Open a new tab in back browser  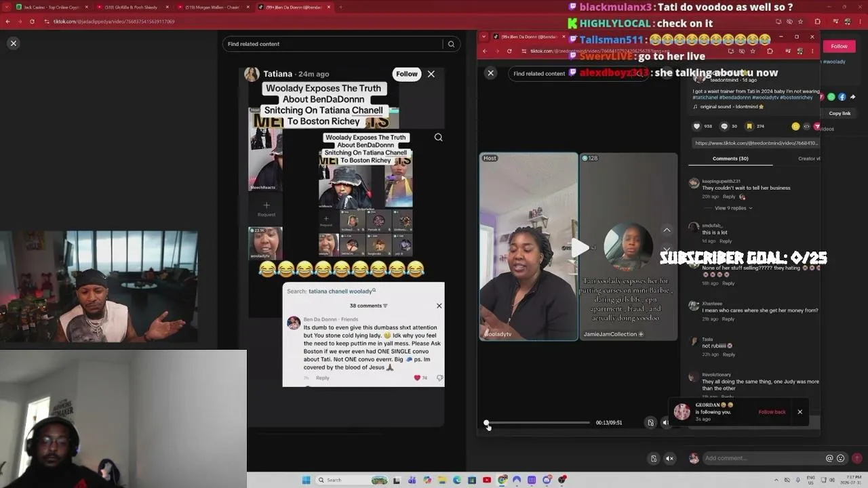340,7
